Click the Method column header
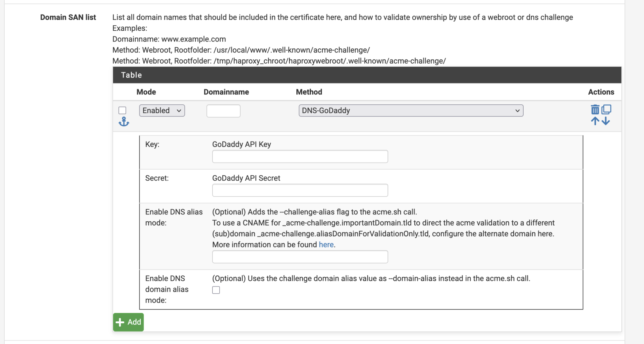 click(x=309, y=92)
